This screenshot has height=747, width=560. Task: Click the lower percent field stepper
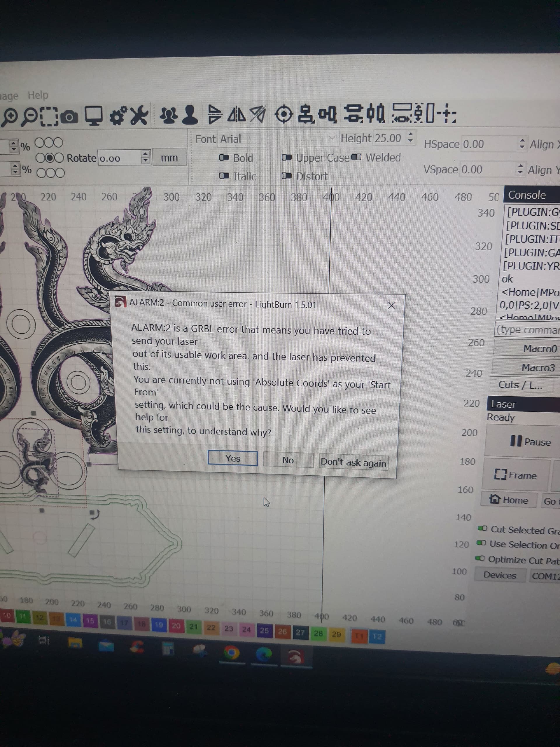tap(15, 169)
